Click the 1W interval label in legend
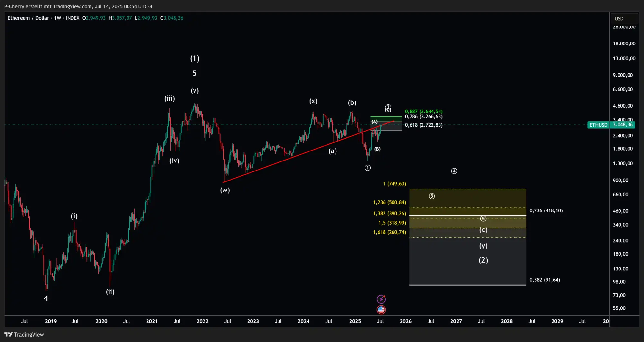The height and width of the screenshot is (342, 644). [x=58, y=18]
